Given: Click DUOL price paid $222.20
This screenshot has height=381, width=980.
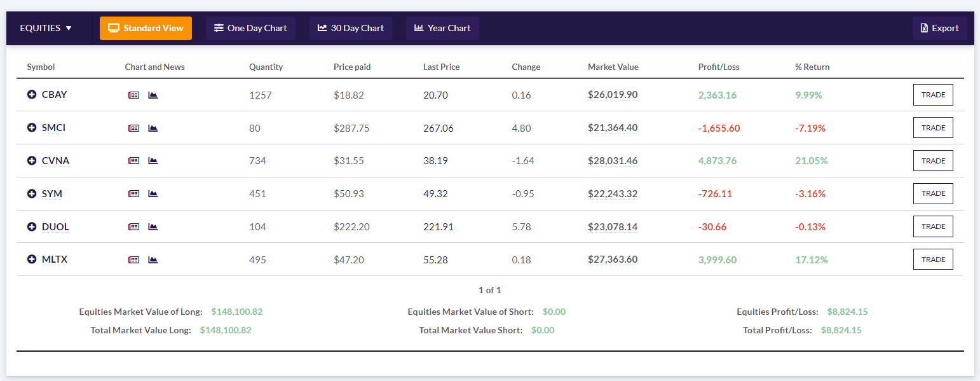Looking at the screenshot, I should (351, 226).
